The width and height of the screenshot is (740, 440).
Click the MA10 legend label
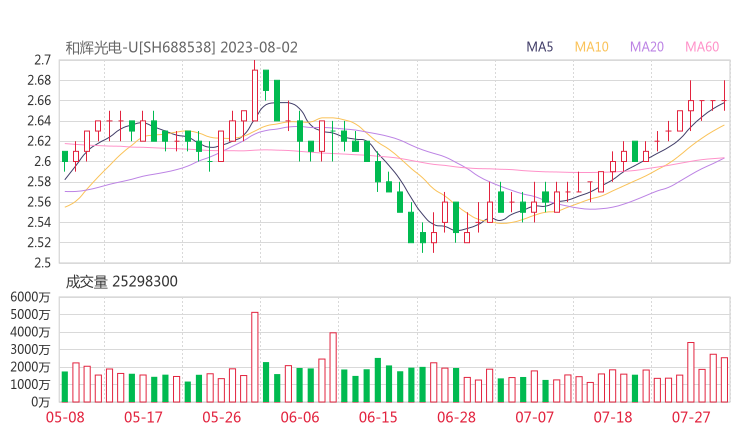591,47
